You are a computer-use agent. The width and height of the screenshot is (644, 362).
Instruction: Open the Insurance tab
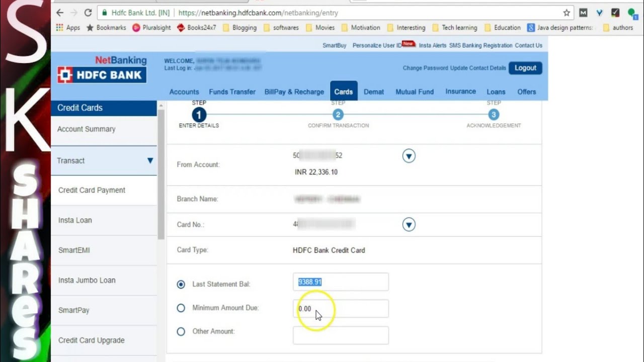[460, 92]
